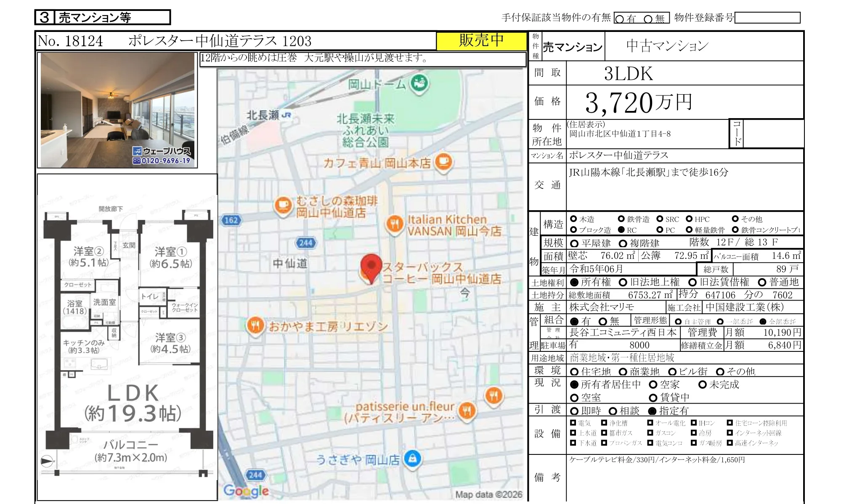
Task: Select the filled RC structure radio button
Action: point(621,230)
